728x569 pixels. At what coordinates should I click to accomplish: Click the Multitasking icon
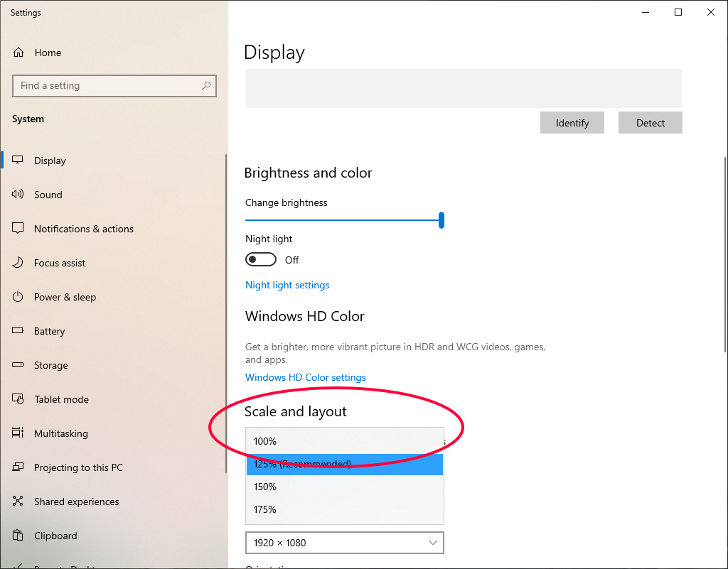(x=18, y=433)
